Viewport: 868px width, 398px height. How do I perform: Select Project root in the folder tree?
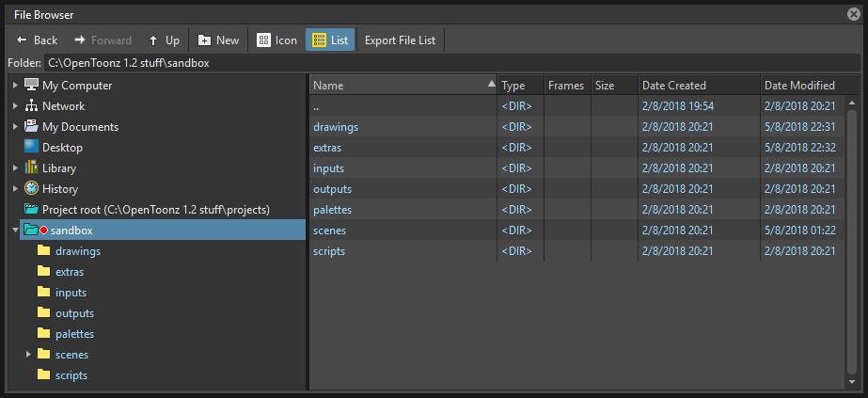156,210
